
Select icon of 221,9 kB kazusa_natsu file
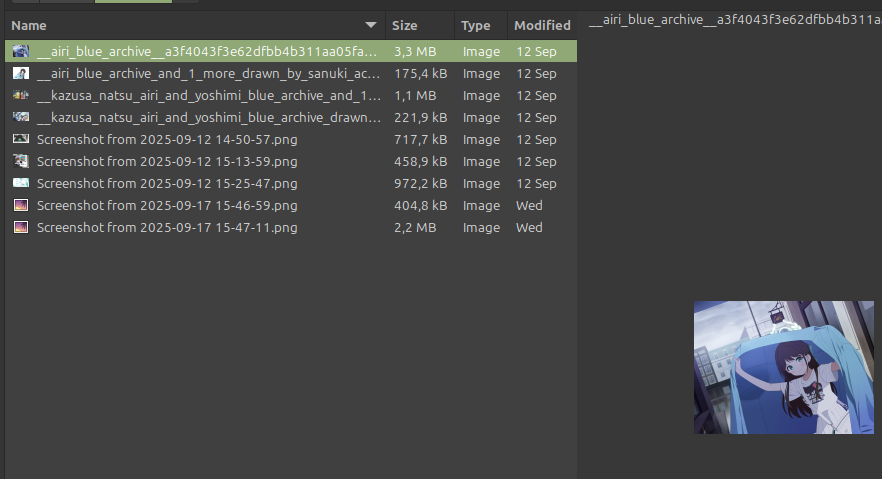pyautogui.click(x=21, y=117)
